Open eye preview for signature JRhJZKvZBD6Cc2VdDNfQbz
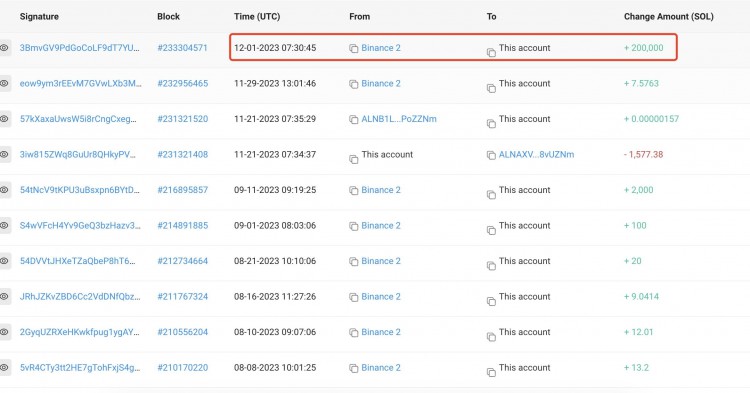The image size is (750, 393). pos(4,296)
